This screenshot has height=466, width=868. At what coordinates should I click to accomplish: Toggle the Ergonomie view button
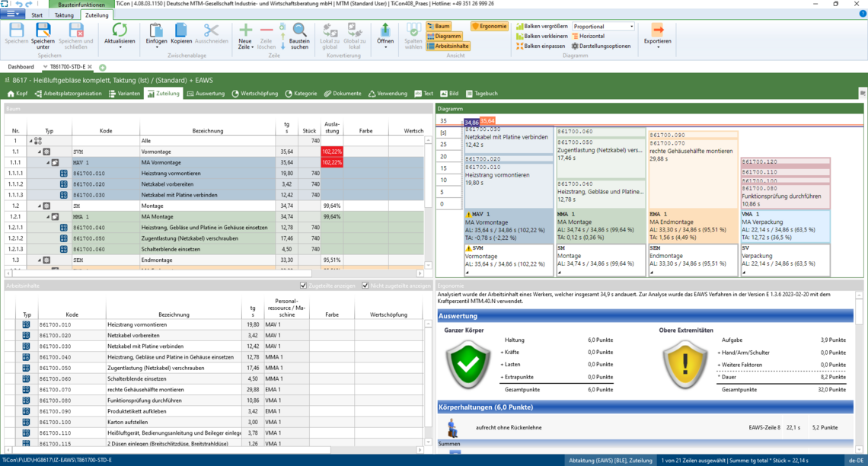point(490,27)
